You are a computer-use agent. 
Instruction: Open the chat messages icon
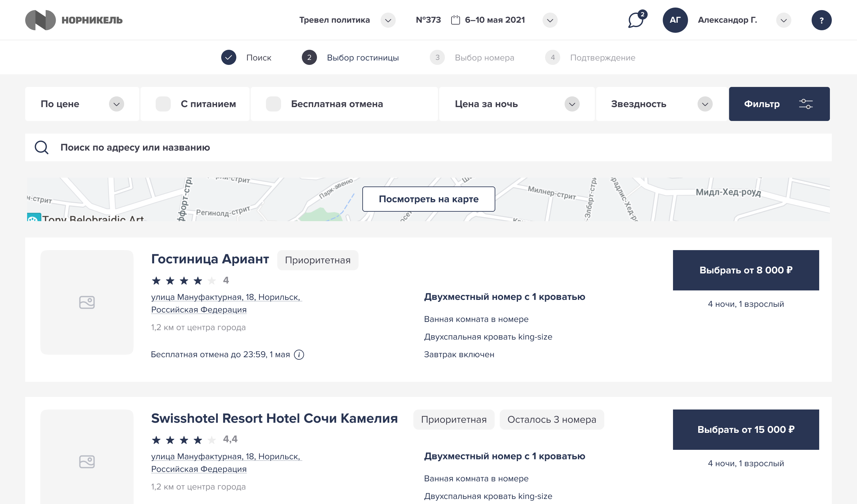636,20
